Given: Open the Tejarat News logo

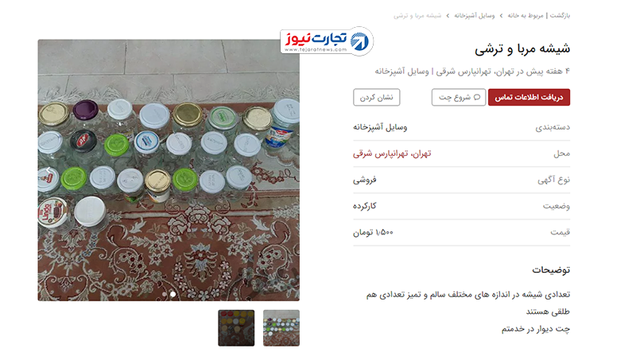Looking at the screenshot, I should [327, 41].
